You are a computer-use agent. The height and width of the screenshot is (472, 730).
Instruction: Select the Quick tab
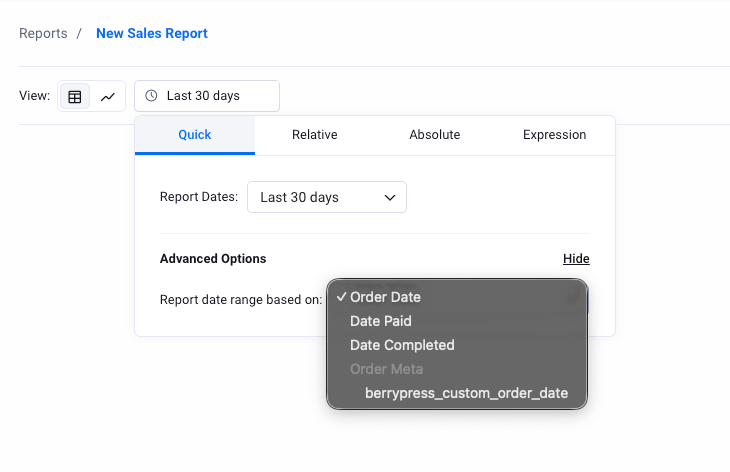(195, 135)
